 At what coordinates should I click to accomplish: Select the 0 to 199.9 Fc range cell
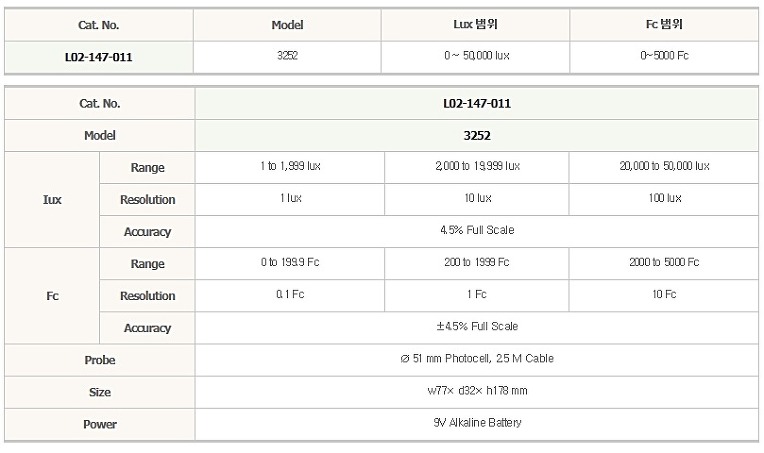tap(290, 262)
